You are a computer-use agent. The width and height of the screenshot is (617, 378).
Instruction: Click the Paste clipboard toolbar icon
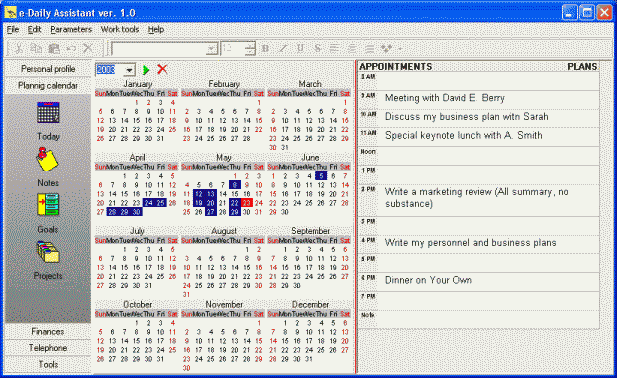(54, 48)
